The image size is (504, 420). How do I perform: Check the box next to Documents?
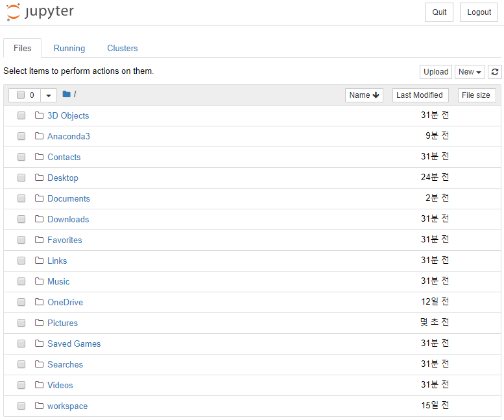(21, 198)
